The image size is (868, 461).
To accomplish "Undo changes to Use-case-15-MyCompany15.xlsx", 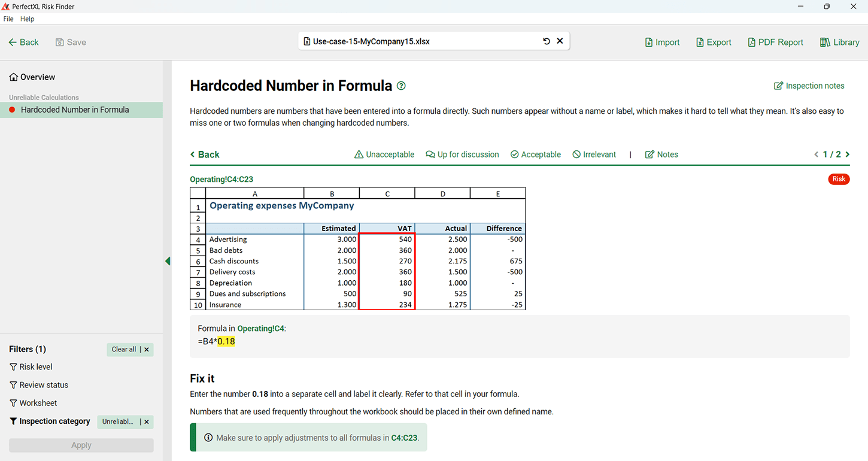I will (546, 41).
